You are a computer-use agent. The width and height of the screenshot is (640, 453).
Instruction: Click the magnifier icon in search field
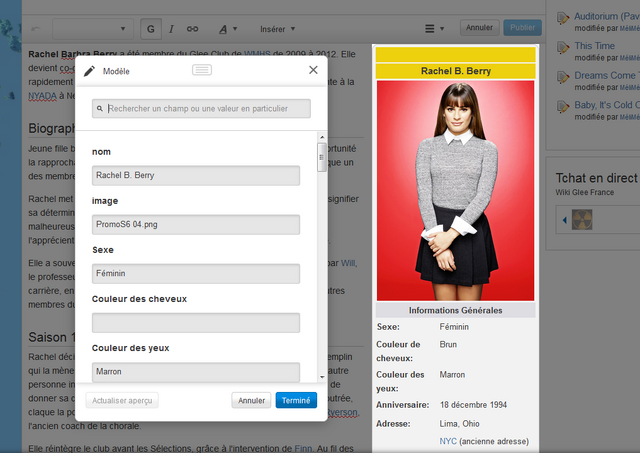tap(100, 109)
